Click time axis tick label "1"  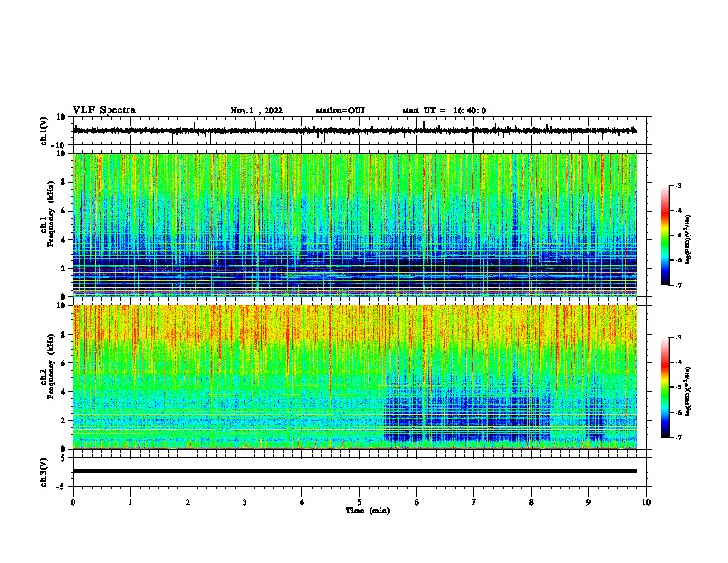(x=130, y=502)
